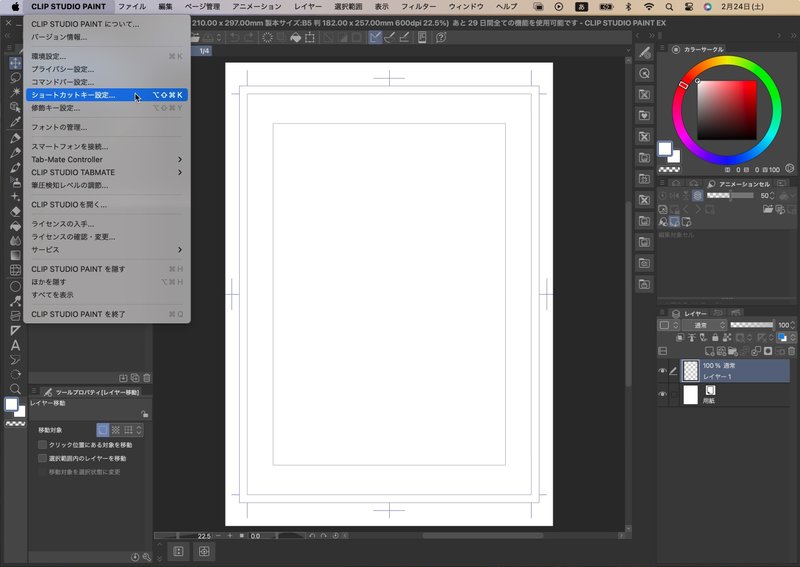This screenshot has width=800, height=567.
Task: Click the Help question icon in command bar
Action: [441, 37]
